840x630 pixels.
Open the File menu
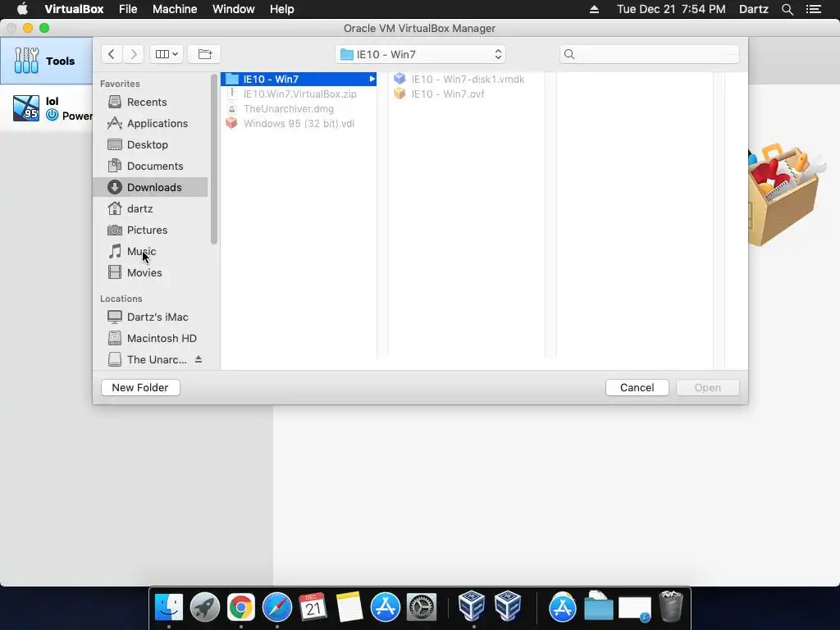point(128,9)
